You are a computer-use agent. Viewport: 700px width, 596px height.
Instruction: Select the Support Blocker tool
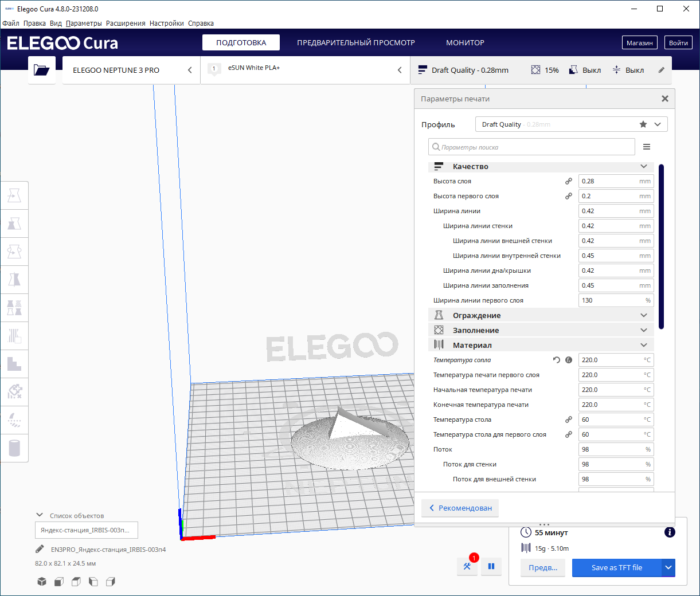[14, 336]
